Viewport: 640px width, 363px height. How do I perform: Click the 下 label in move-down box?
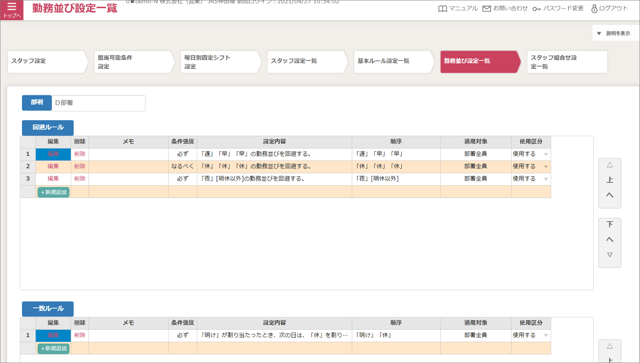pyautogui.click(x=609, y=224)
